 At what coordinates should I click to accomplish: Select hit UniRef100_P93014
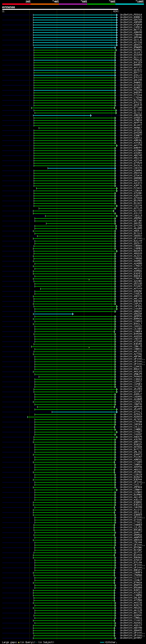click(x=131, y=15)
